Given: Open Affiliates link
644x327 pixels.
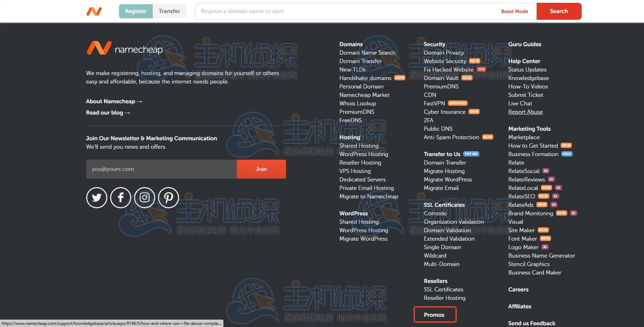Looking at the screenshot, I should (x=519, y=307).
